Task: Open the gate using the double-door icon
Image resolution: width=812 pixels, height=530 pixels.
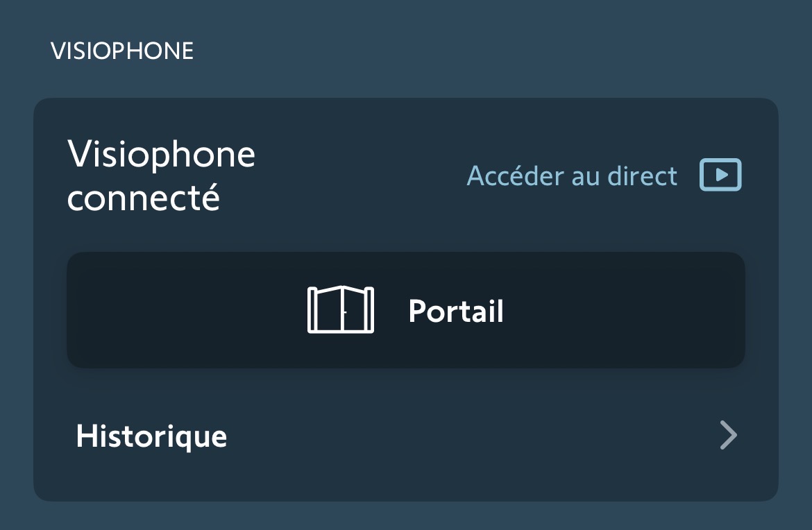Action: coord(340,310)
